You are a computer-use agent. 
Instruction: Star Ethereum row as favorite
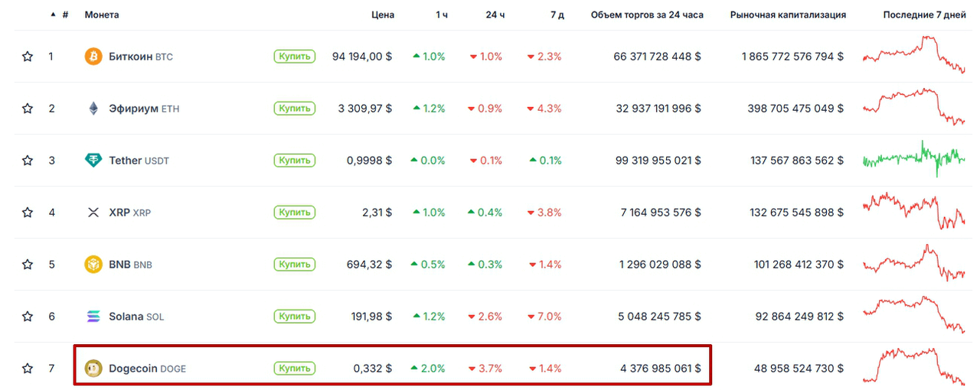click(x=28, y=109)
